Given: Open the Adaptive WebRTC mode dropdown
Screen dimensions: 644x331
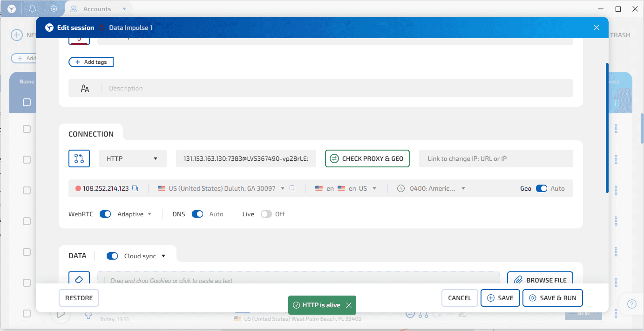Looking at the screenshot, I should (134, 214).
